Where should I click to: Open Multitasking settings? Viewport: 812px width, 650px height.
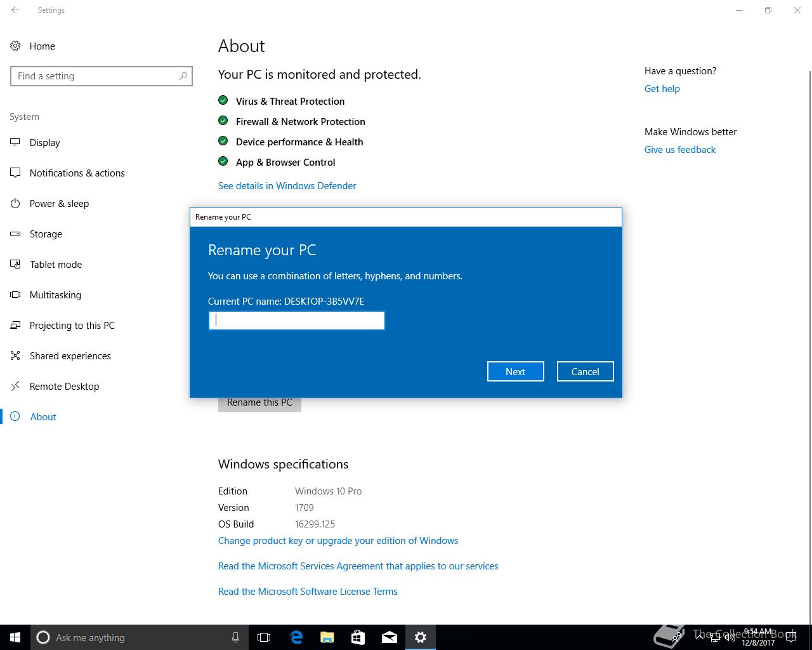[x=55, y=295]
